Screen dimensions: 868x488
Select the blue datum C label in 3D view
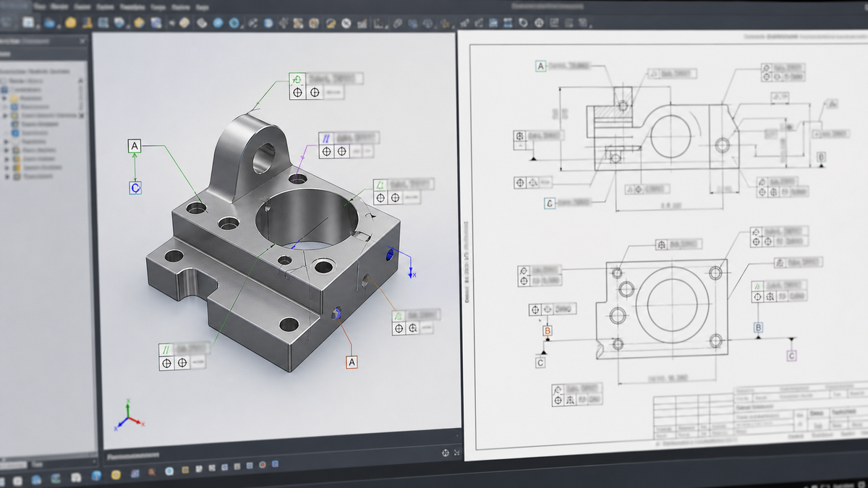(135, 188)
